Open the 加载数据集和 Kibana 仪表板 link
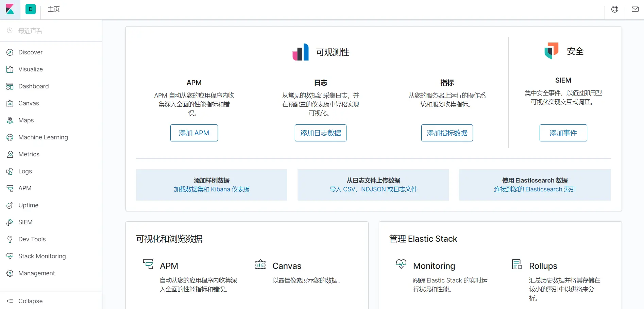The height and width of the screenshot is (309, 644). (212, 189)
